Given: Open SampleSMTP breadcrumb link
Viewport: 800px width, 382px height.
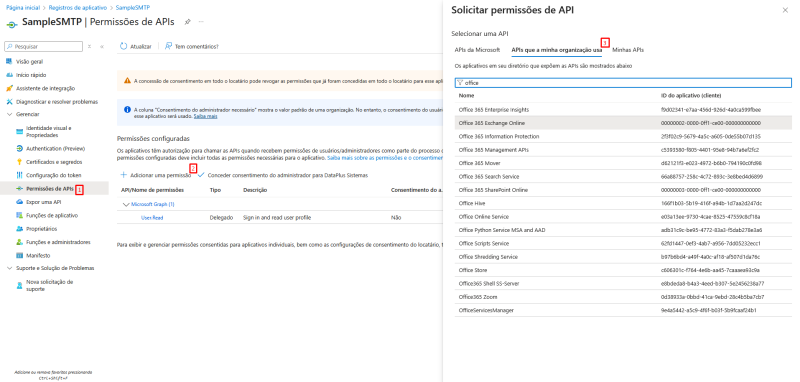Looking at the screenshot, I should pyautogui.click(x=134, y=8).
